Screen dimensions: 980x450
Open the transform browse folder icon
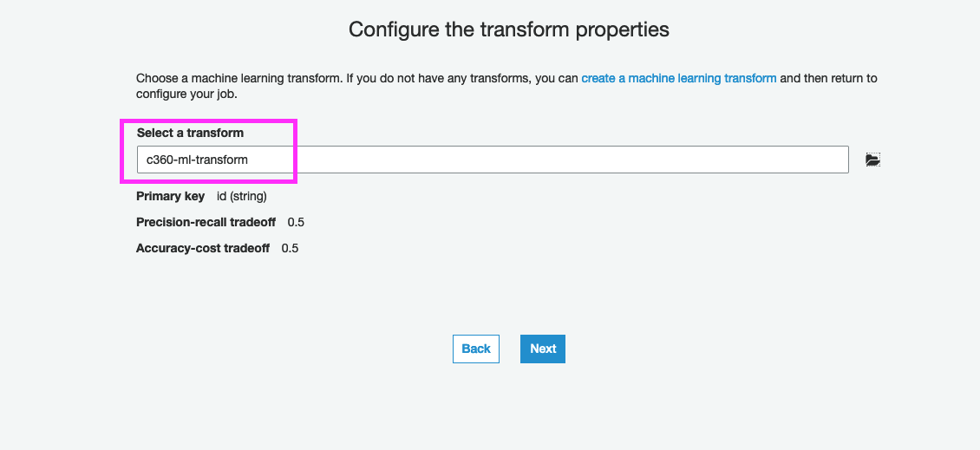tap(872, 160)
